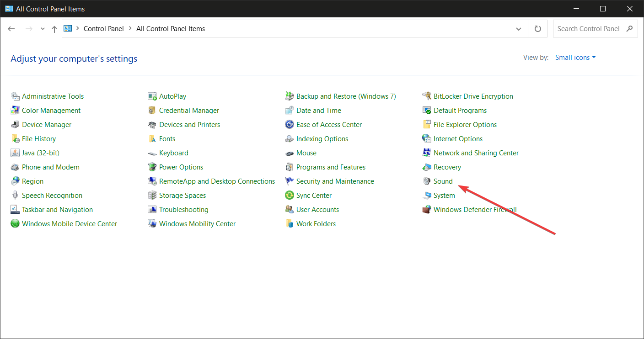The height and width of the screenshot is (339, 644).
Task: Click the search magnifier icon
Action: [630, 29]
